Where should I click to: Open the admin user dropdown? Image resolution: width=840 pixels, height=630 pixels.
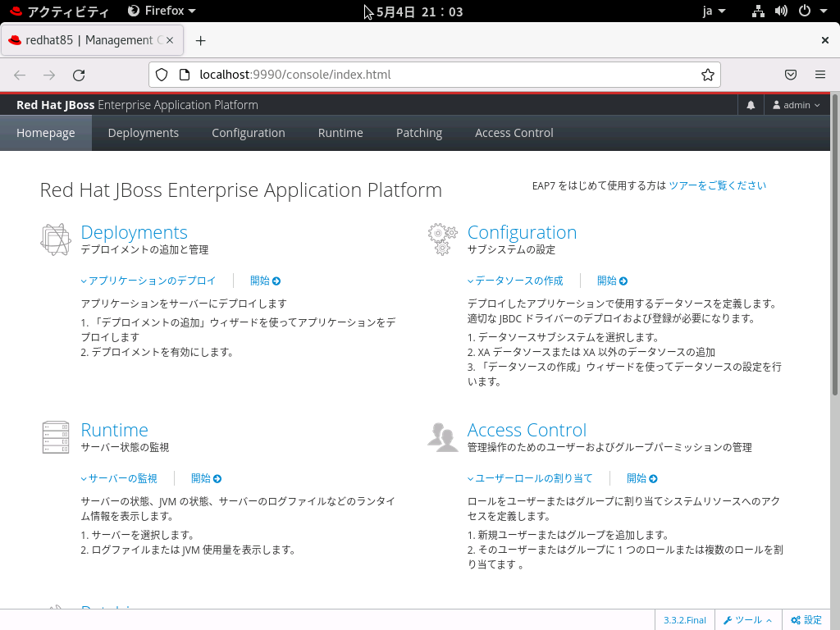coord(796,105)
